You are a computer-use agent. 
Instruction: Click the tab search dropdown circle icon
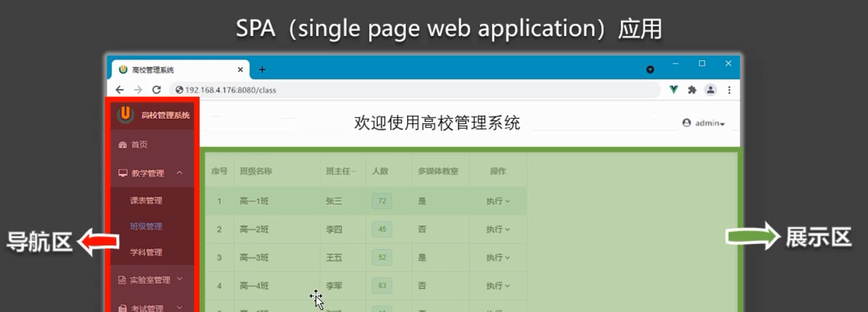click(650, 69)
